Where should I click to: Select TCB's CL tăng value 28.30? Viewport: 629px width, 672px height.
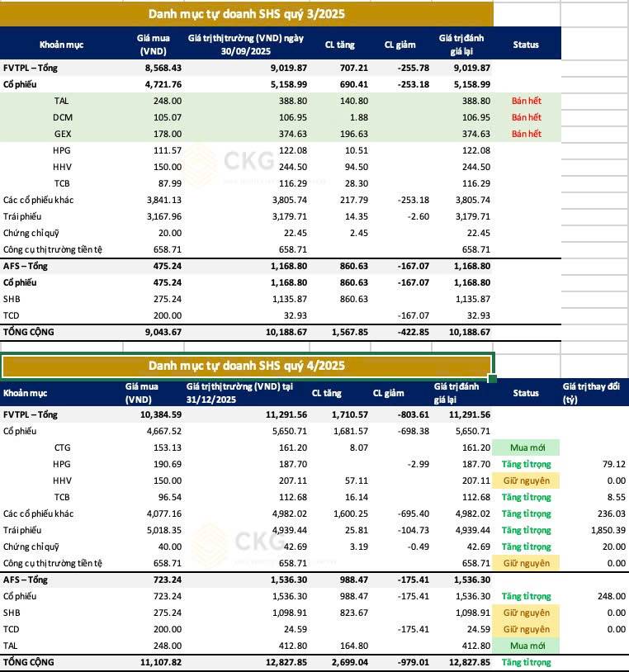(357, 183)
